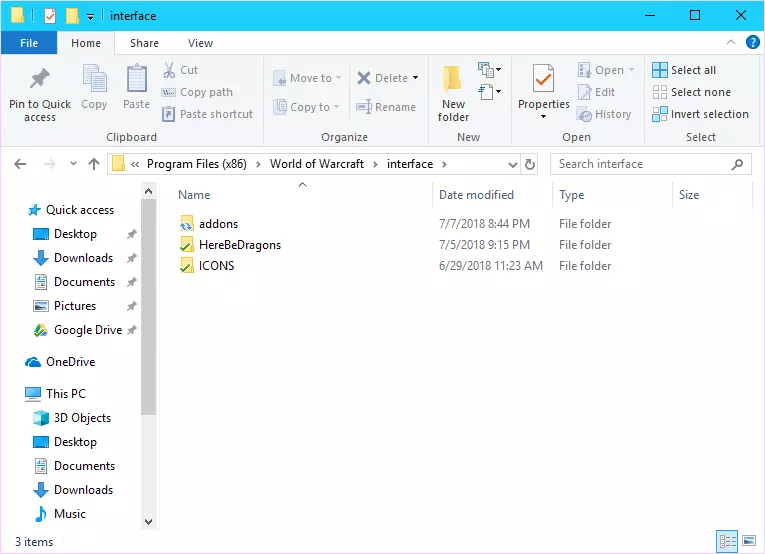765x554 pixels.
Task: Click the Up arrow to parent folder
Action: [94, 164]
